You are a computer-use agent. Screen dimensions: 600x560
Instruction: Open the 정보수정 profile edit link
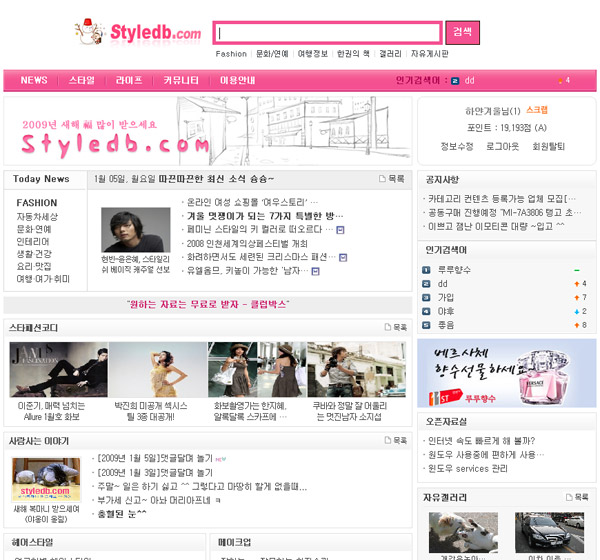(457, 146)
